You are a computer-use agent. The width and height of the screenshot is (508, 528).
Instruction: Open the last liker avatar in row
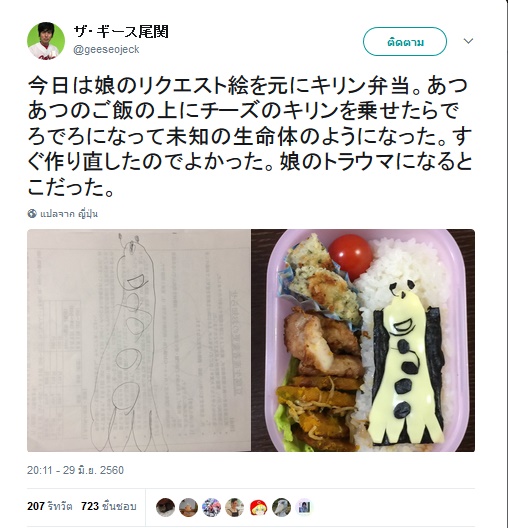(x=305, y=507)
